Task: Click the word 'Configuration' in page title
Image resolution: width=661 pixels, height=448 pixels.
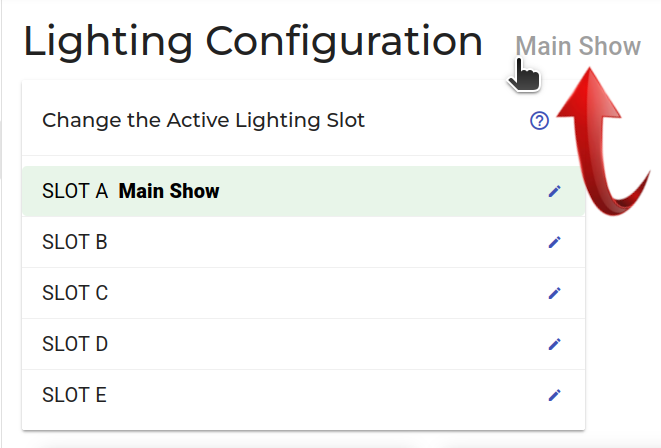Action: point(344,42)
